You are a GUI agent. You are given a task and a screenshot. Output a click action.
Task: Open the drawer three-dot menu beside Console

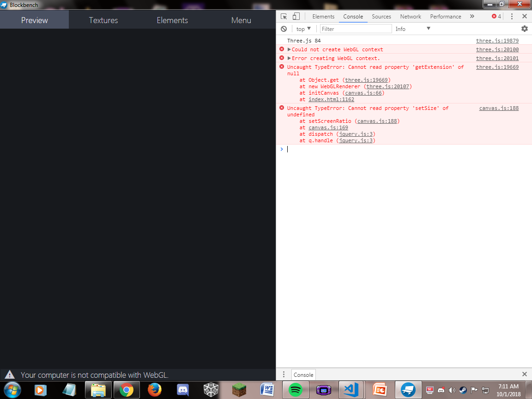click(x=284, y=374)
